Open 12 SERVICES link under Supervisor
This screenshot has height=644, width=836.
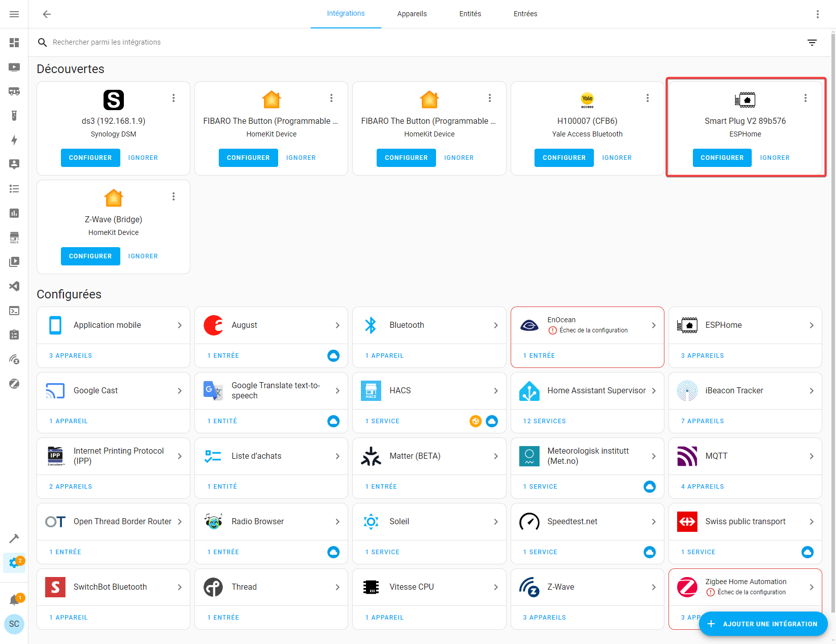[544, 421]
